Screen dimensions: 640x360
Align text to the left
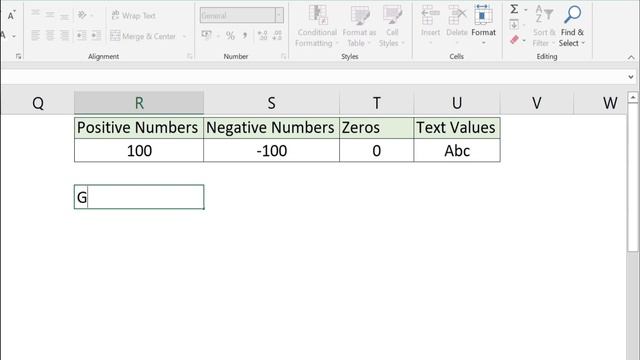(x=36, y=36)
